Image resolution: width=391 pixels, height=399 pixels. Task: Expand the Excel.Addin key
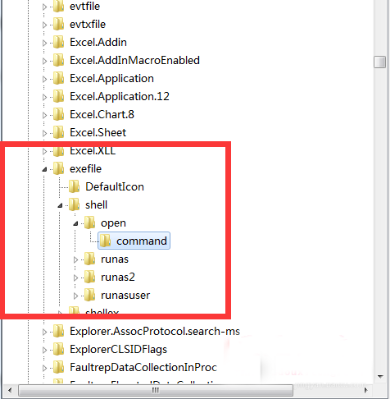(44, 43)
